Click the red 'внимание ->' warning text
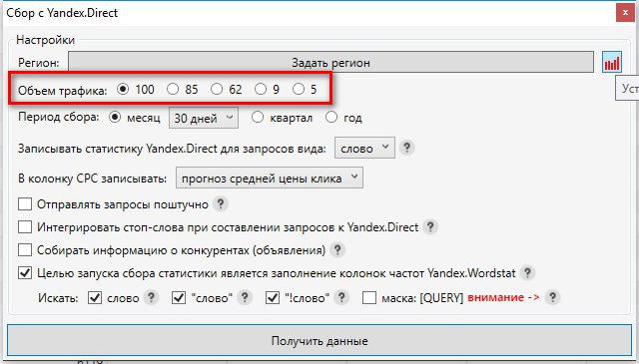639x364 pixels. [503, 297]
